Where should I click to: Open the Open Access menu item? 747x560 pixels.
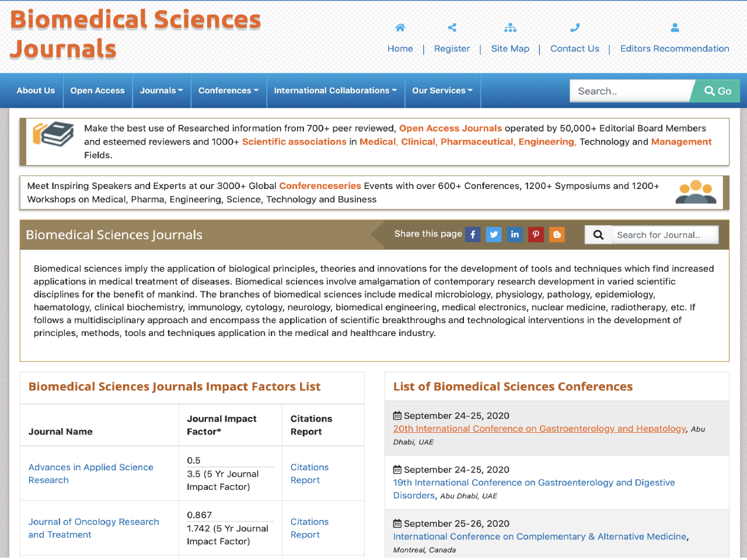pyautogui.click(x=97, y=90)
